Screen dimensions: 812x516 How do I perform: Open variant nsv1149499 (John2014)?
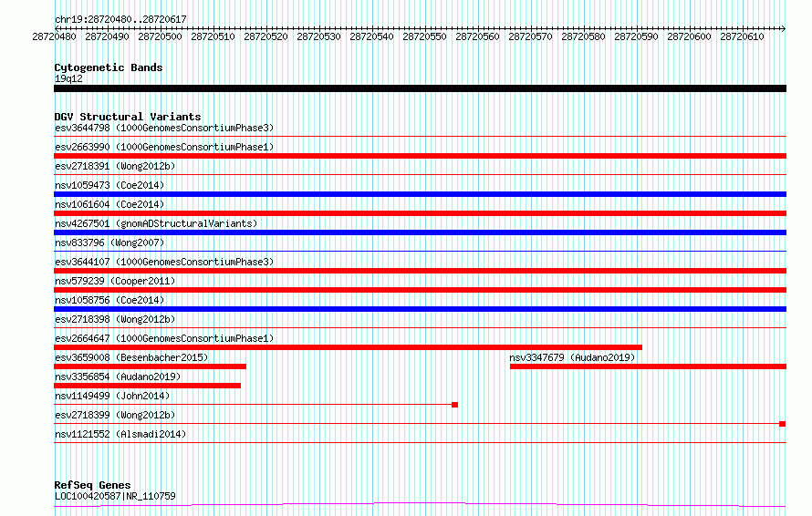coord(112,396)
